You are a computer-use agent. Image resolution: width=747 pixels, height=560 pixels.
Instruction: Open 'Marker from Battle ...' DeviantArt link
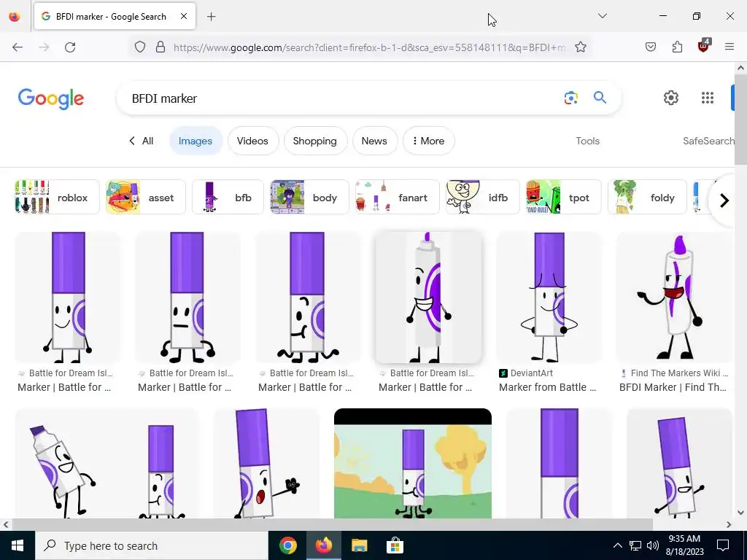point(547,387)
